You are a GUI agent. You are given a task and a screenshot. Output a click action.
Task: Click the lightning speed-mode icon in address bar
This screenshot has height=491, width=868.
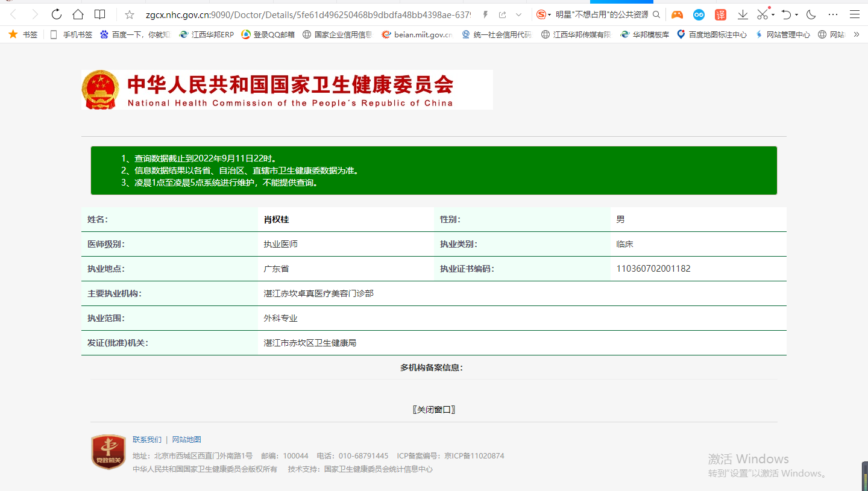[x=485, y=14]
